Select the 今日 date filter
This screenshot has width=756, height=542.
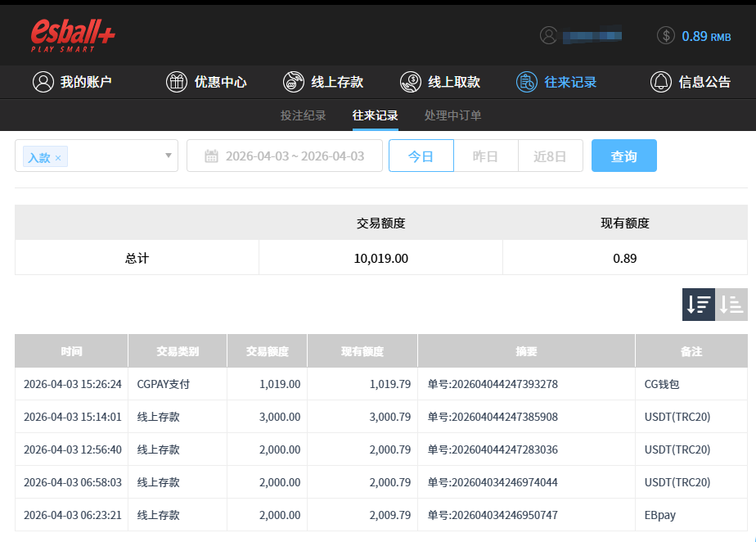[x=421, y=156]
